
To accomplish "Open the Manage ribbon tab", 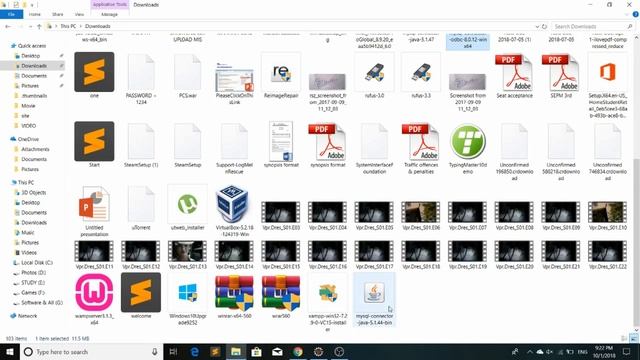I will [x=109, y=14].
